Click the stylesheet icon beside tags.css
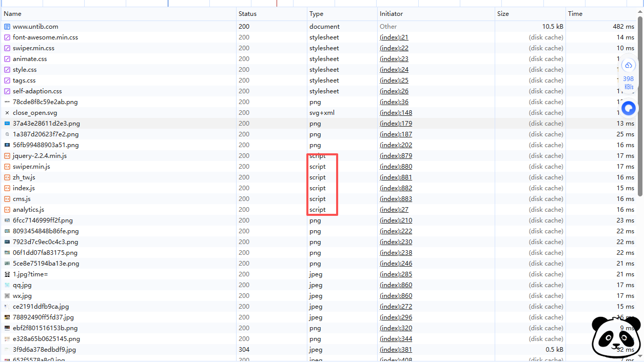The image size is (644, 362). pos(7,81)
